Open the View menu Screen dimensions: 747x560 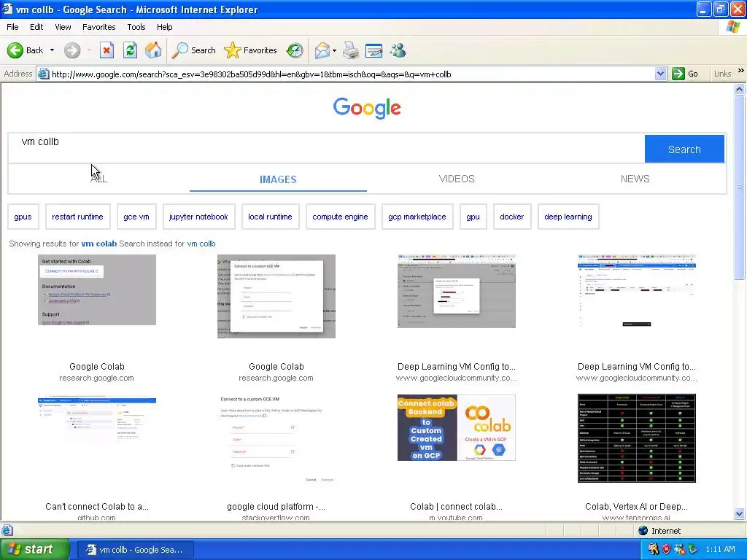click(x=63, y=27)
